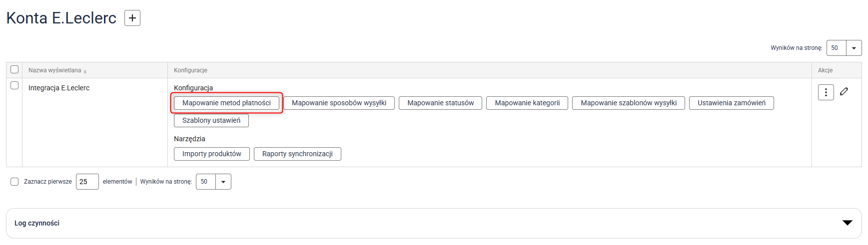
Task: Open Mapowanie kategorii configuration
Action: 527,103
